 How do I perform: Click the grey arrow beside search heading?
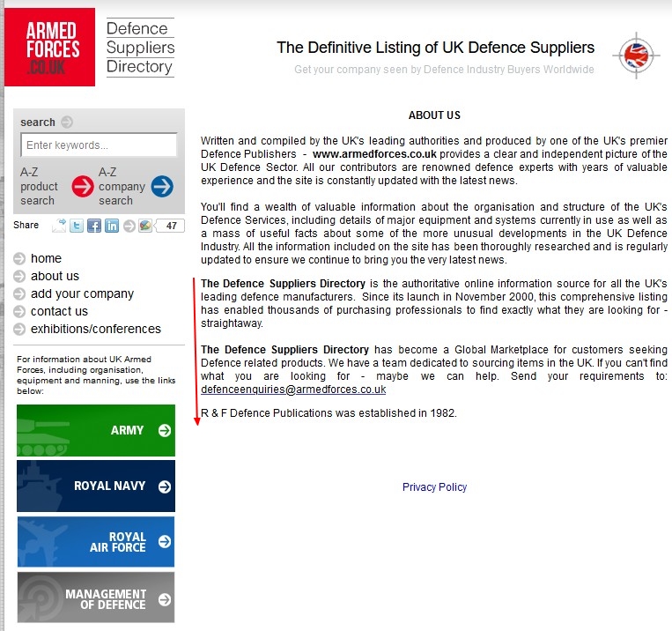pos(67,122)
